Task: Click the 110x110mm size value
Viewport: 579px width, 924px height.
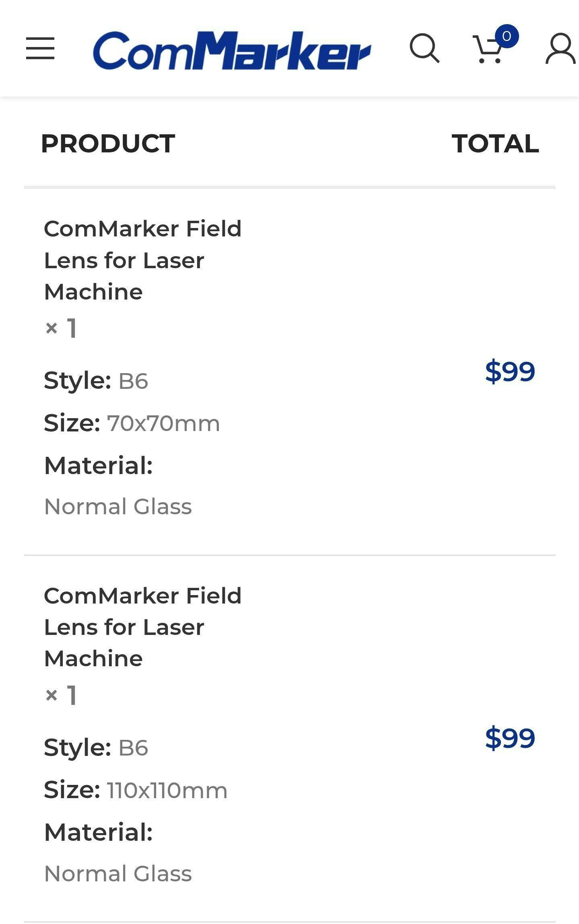Action: 167,790
